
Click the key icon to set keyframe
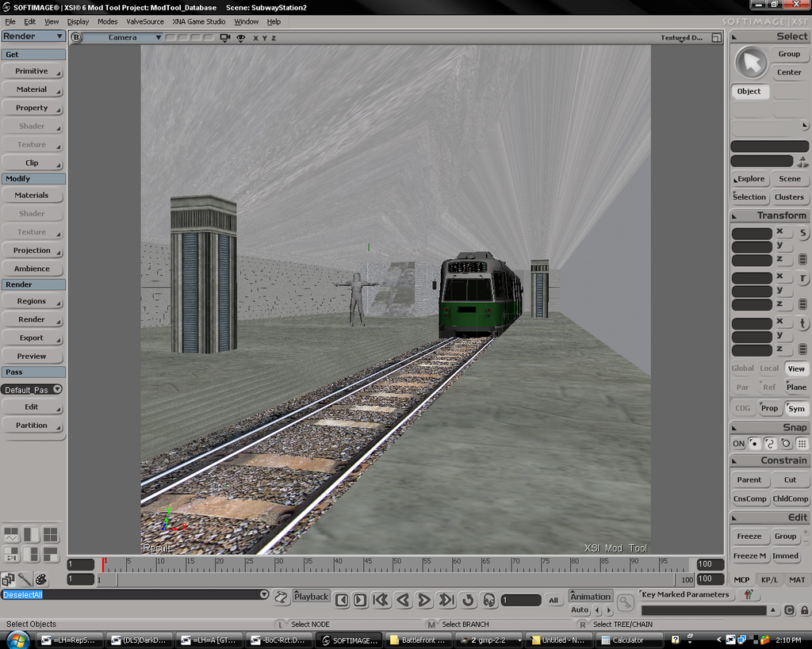626,602
